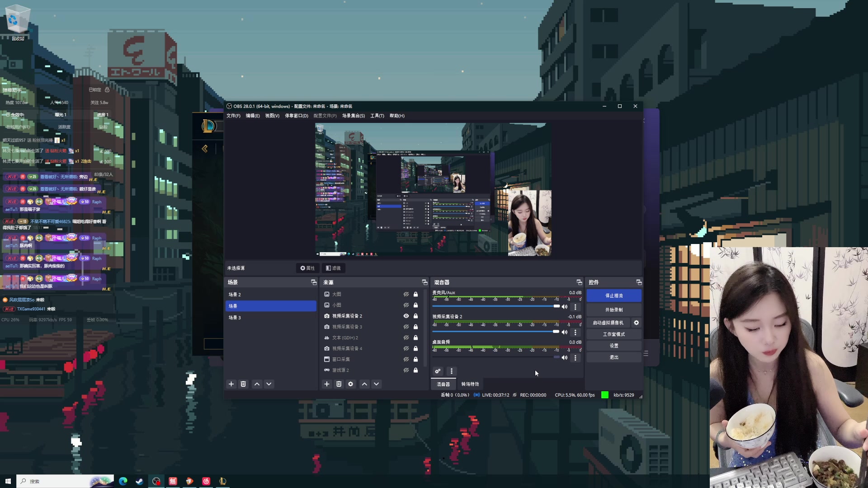Image resolution: width=868 pixels, height=488 pixels.
Task: Open League of Legends taskbar icon
Action: pos(222,481)
